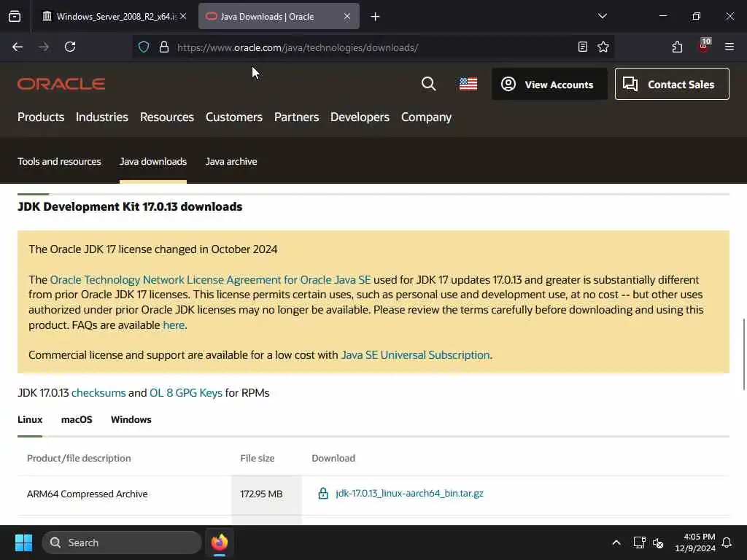Open the Resources menu
This screenshot has width=747, height=560.
(167, 117)
